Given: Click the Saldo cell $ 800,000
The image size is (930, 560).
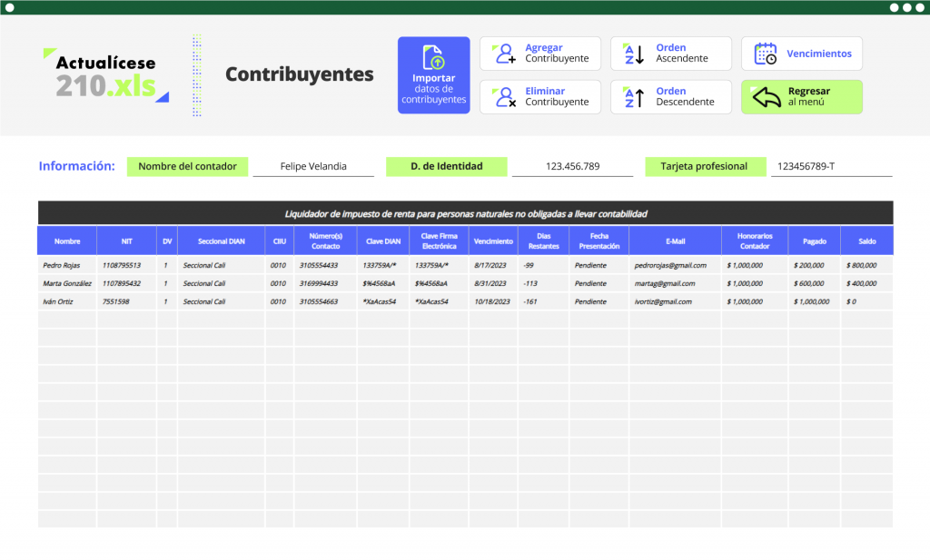Looking at the screenshot, I should click(867, 265).
